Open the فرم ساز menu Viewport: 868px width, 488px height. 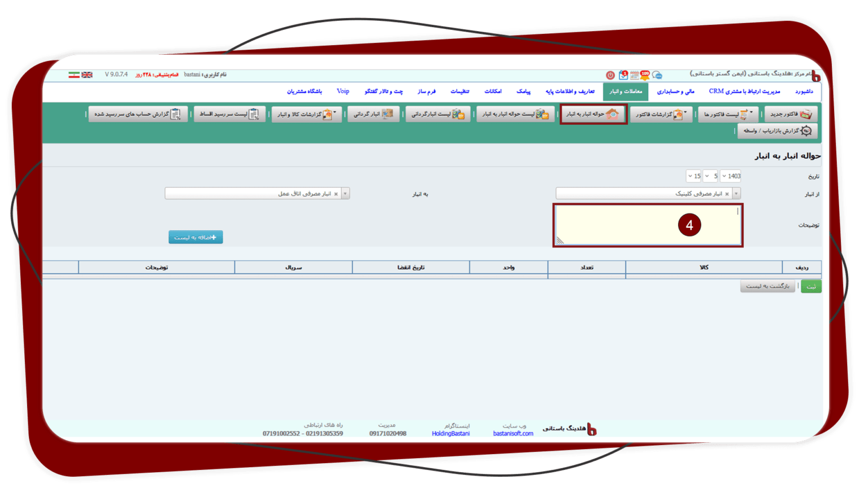tap(427, 91)
